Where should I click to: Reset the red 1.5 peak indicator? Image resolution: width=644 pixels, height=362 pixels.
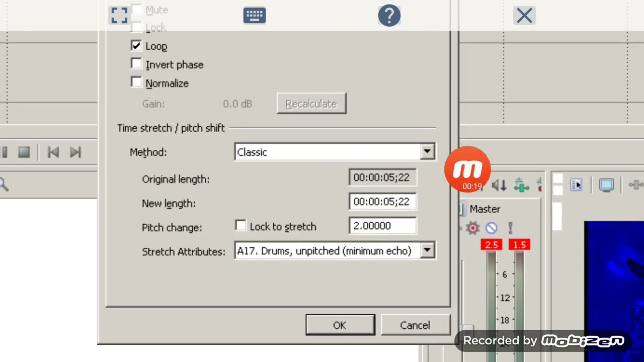click(x=519, y=245)
